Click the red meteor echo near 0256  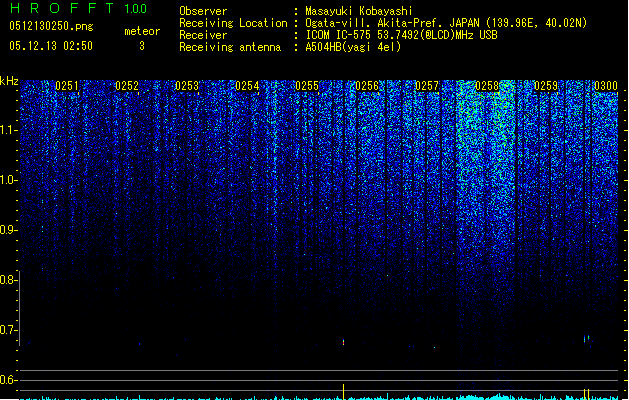343,342
